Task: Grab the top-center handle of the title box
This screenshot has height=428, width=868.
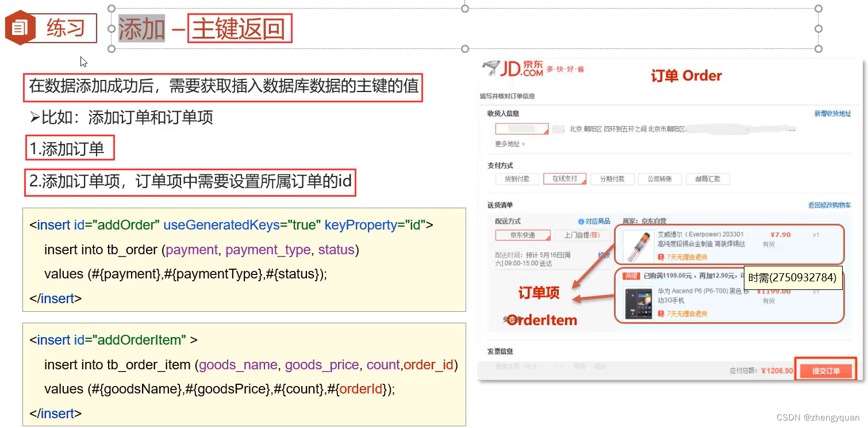Action: 465,8
